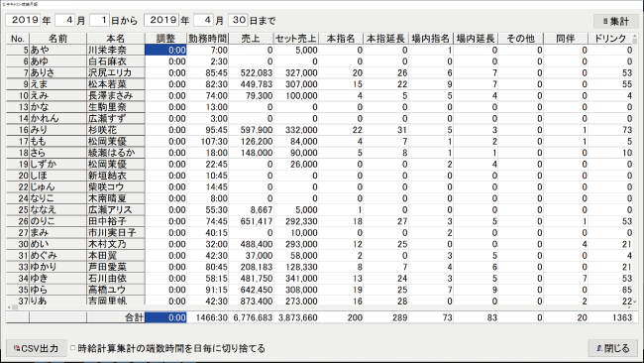Image resolution: width=644 pixels, height=363 pixels.
Task: Sort by No. column header
Action: pyautogui.click(x=18, y=39)
